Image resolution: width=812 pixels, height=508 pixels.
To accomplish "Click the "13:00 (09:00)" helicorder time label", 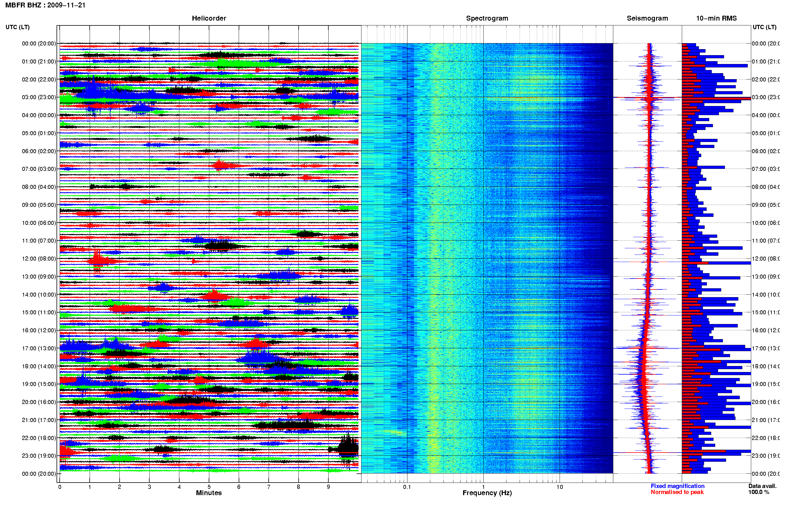I will [39, 277].
